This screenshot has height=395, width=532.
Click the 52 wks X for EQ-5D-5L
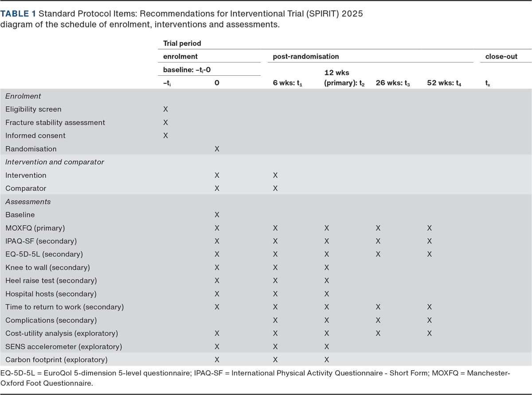tap(429, 254)
